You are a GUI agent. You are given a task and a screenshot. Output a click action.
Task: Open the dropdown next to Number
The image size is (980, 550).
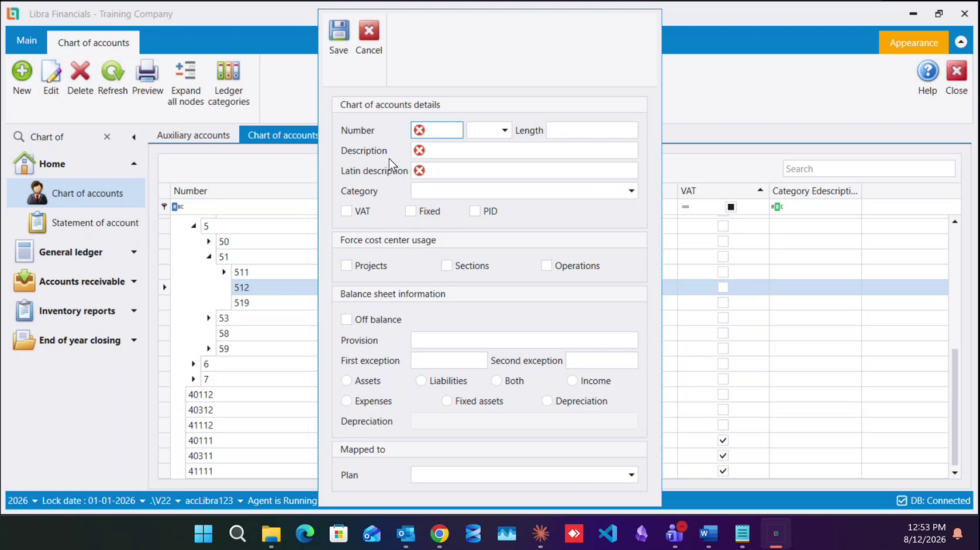pos(505,130)
